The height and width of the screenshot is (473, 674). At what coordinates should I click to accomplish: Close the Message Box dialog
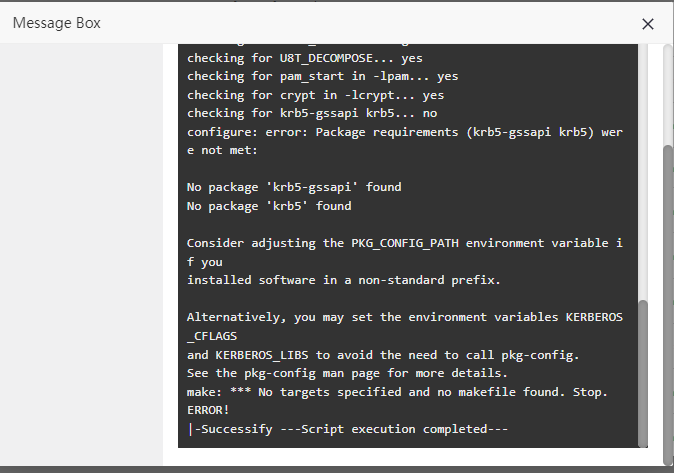[x=648, y=24]
